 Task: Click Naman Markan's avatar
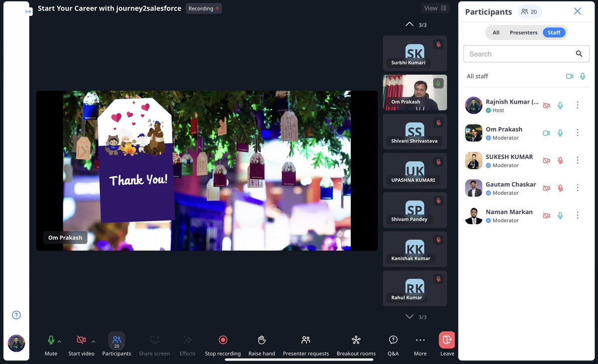(x=473, y=216)
